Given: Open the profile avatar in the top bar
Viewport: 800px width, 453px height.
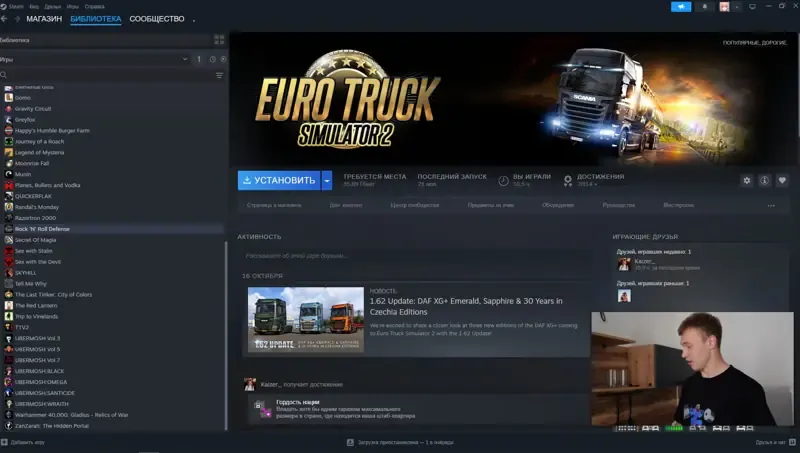Looking at the screenshot, I should point(724,7).
